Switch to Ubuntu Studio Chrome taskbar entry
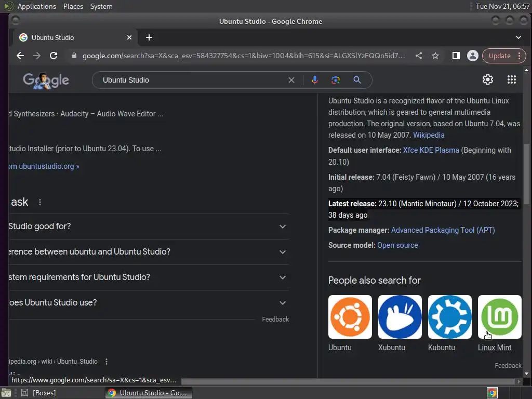This screenshot has height=399, width=532. pos(149,393)
